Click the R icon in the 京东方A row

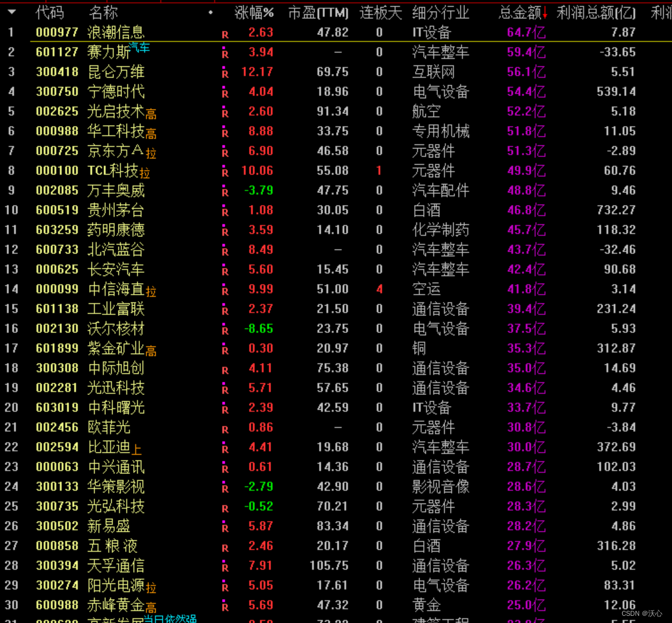(x=225, y=152)
